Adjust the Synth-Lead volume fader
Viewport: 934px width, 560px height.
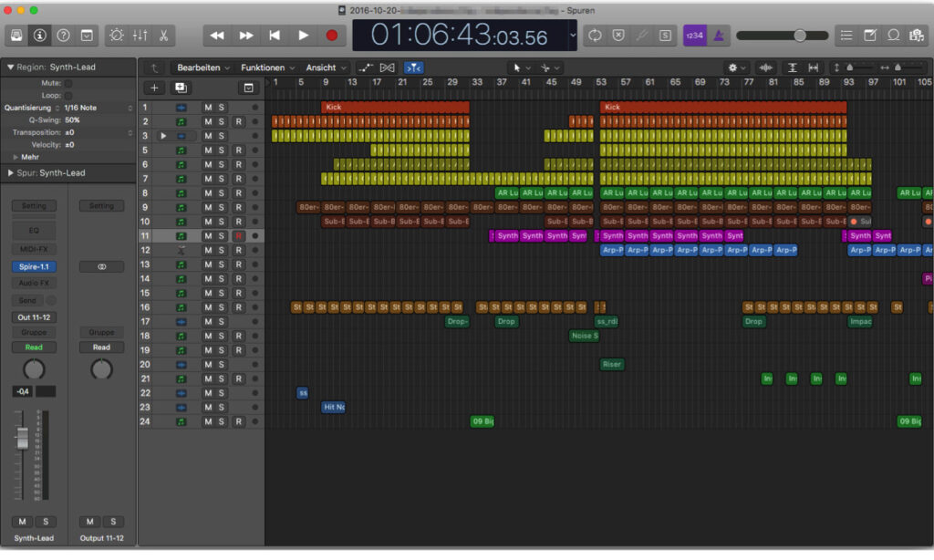[22, 439]
